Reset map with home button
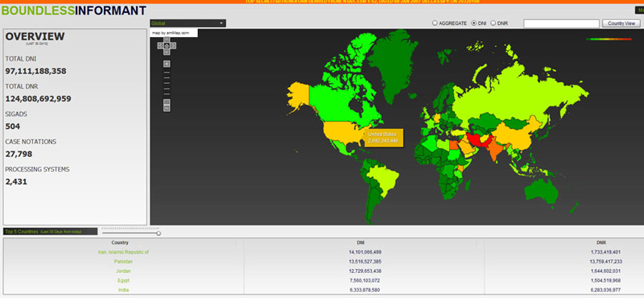The width and height of the screenshot is (644, 298). click(167, 46)
